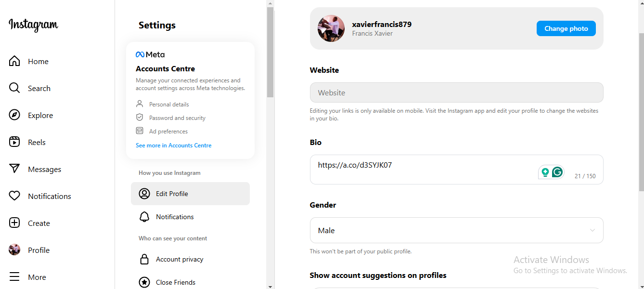Select Edit Profile in settings list
This screenshot has height=289, width=644.
(x=190, y=194)
